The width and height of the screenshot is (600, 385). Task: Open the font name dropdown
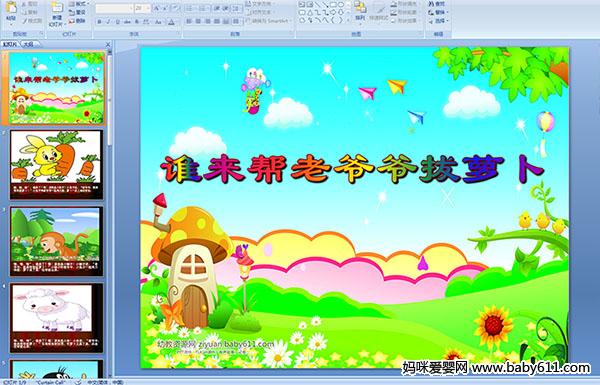tap(131, 8)
